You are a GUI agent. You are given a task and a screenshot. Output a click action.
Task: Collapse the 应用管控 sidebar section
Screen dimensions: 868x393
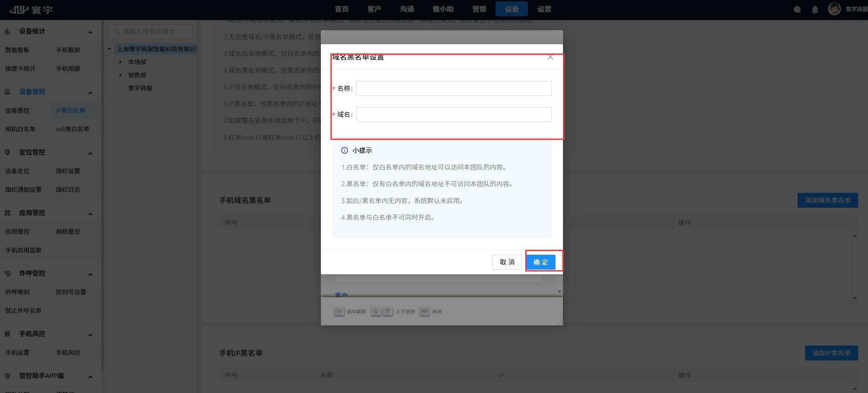[x=90, y=214]
